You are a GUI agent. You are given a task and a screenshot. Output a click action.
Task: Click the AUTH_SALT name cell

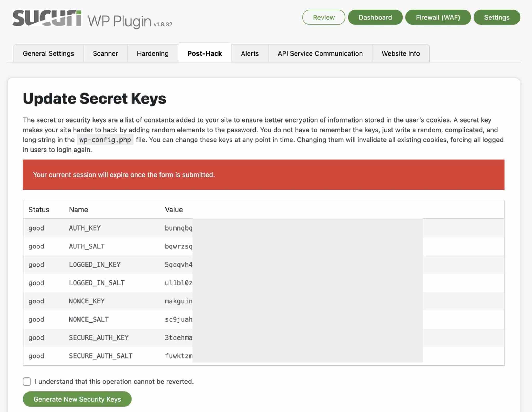point(87,246)
